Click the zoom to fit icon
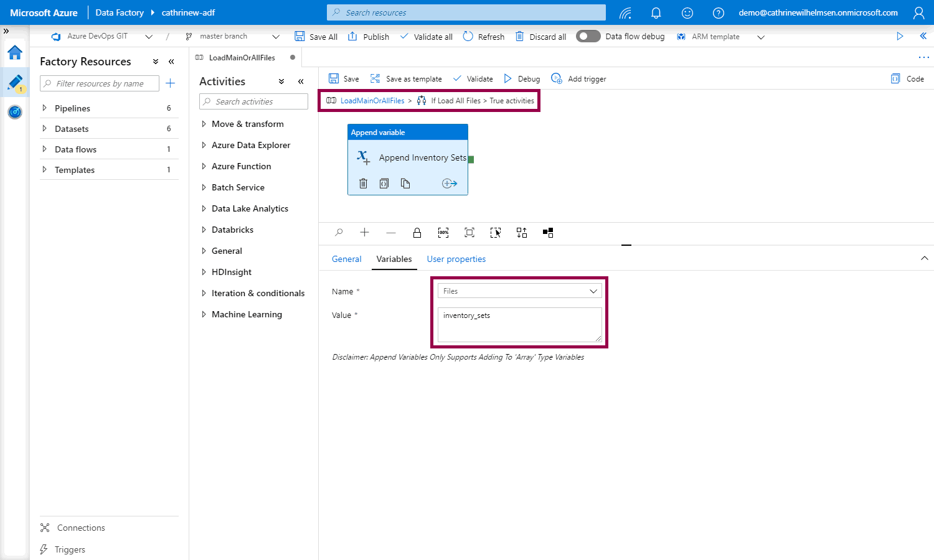Screen dimensions: 934x560 [x=469, y=233]
